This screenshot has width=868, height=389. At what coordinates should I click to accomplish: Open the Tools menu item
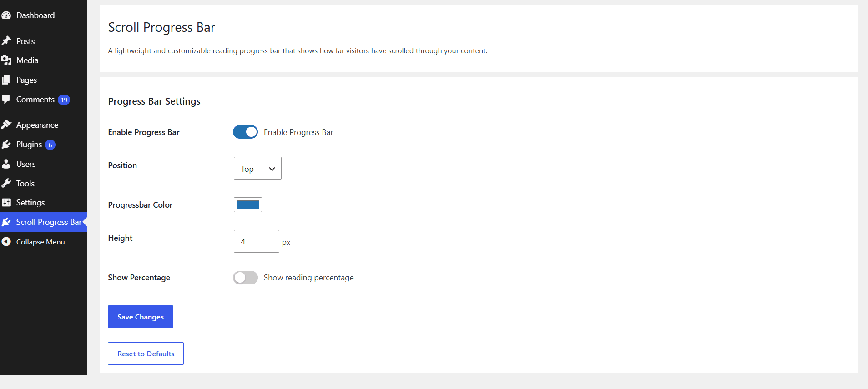(x=43, y=184)
